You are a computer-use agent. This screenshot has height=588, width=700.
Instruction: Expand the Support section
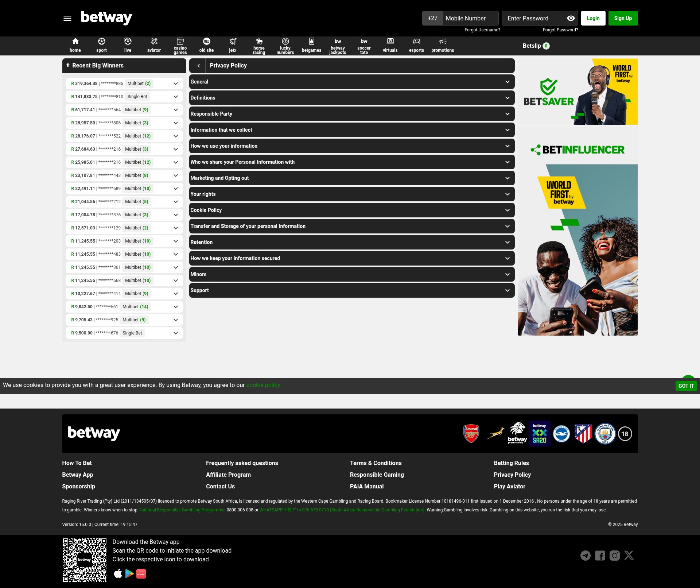(352, 290)
